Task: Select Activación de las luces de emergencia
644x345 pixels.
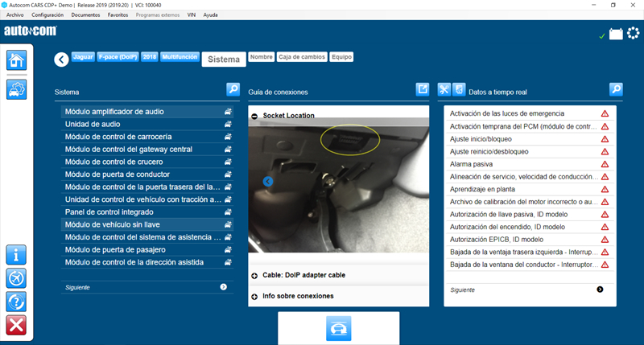Action: (530, 113)
